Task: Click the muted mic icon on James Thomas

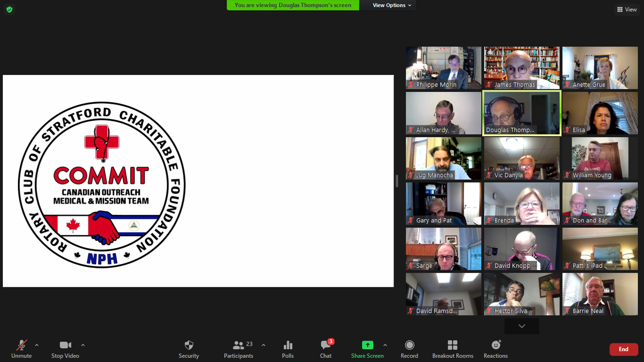Action: (x=489, y=85)
